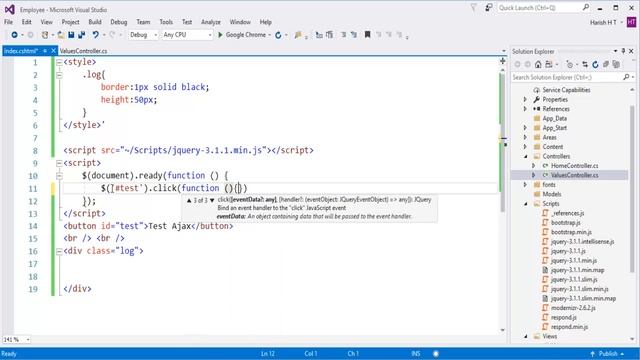Click the Solution Explorer search magnifier icon
The height and width of the screenshot is (360, 640).
626,77
